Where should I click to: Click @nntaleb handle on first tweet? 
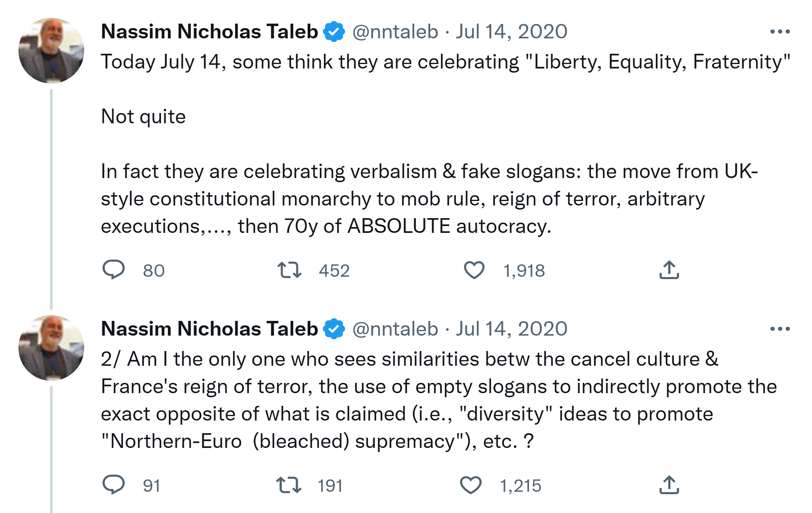[x=395, y=32]
